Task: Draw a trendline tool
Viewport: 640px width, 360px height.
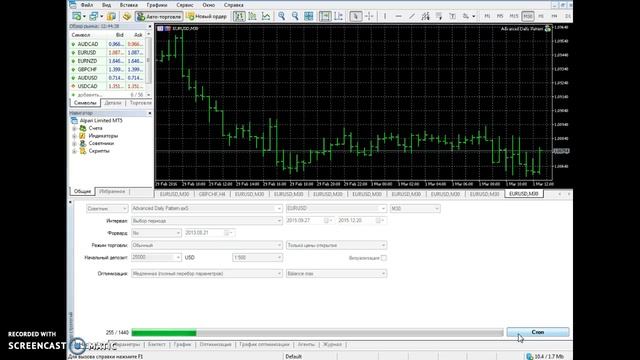Action: (412, 16)
